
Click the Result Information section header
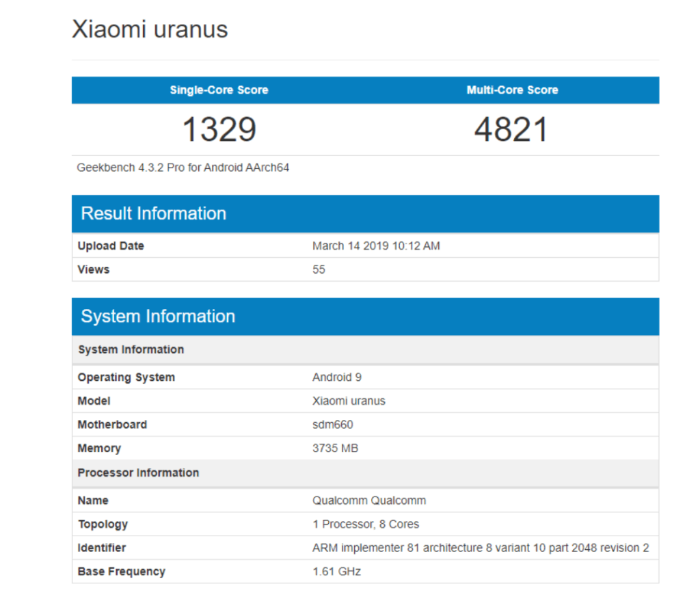click(x=153, y=213)
